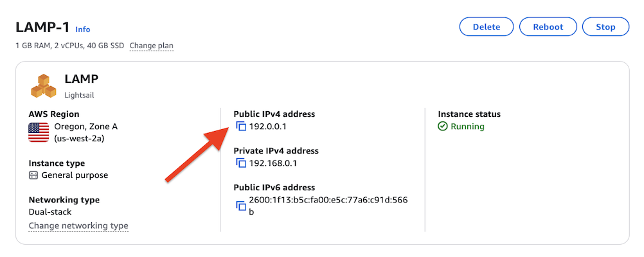
Task: Click the United States flag icon
Action: 39,132
